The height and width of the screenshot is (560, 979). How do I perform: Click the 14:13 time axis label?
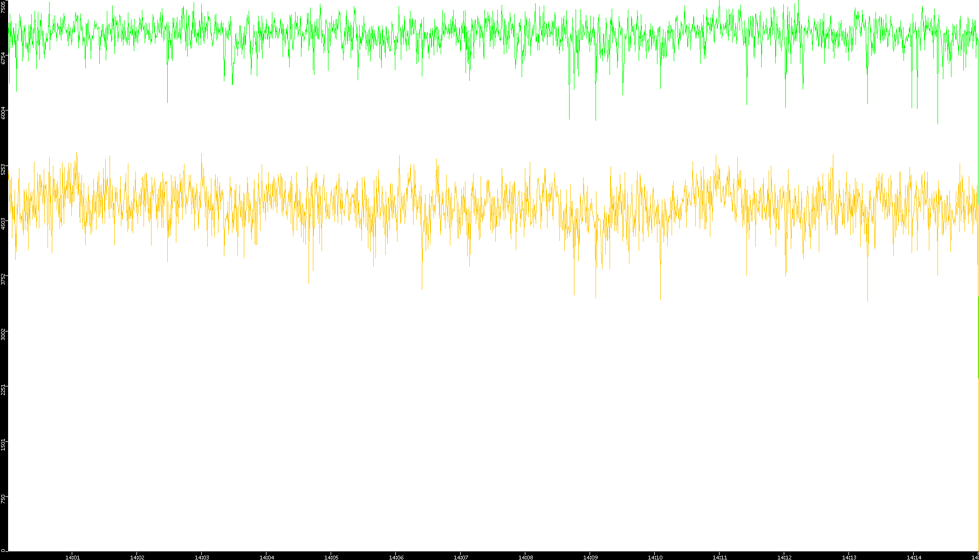click(x=849, y=557)
